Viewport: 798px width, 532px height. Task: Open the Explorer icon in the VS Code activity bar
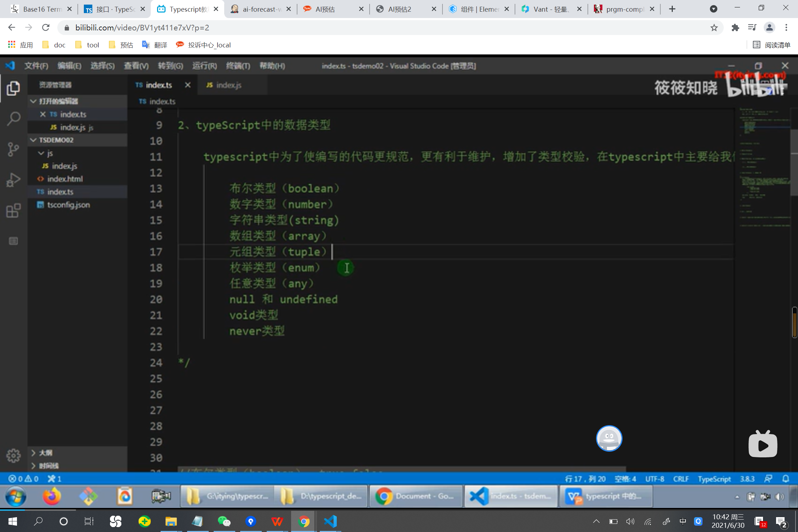point(13,88)
